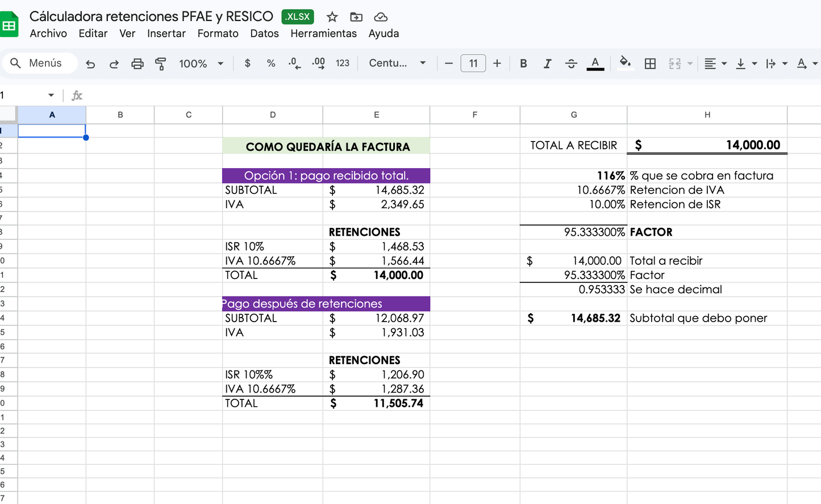
Task: Select the 116% cell
Action: tap(574, 176)
